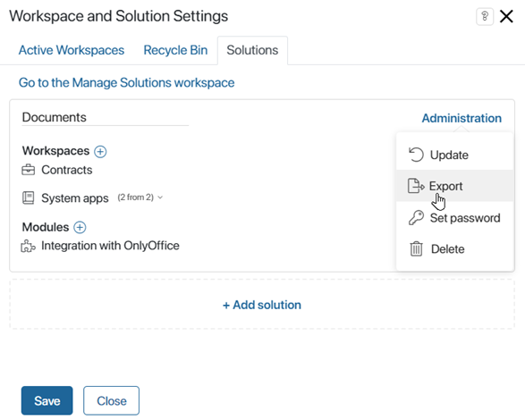Click the circular arrow Update icon
This screenshot has height=420, width=525.
coord(416,155)
